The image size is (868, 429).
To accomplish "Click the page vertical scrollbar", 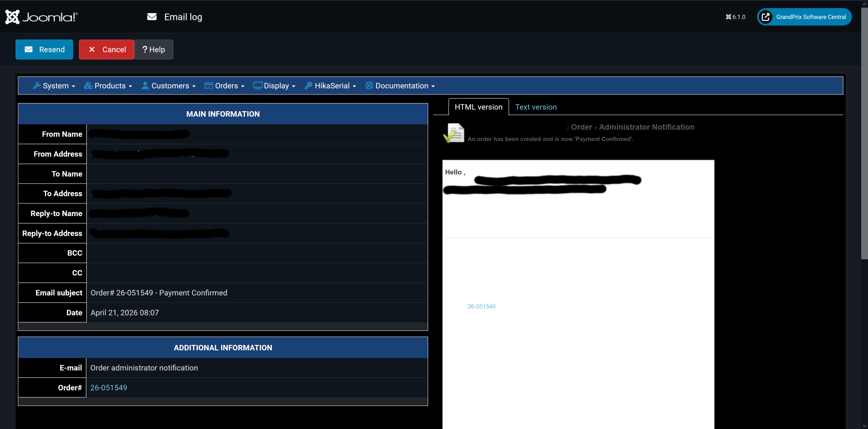I will tap(864, 134).
